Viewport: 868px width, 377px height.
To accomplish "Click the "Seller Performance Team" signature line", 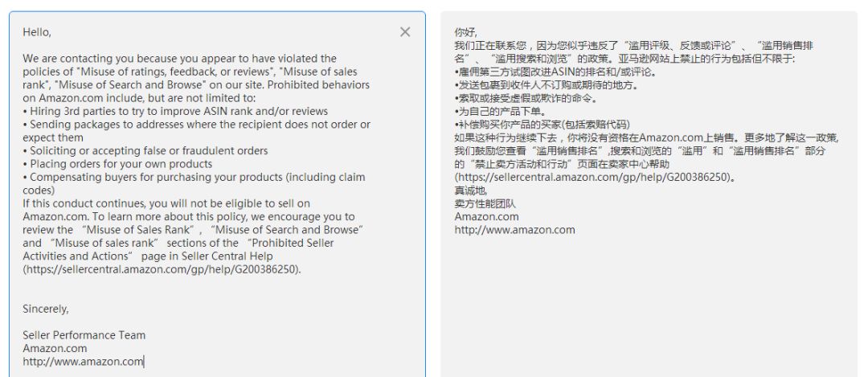I will click(84, 335).
